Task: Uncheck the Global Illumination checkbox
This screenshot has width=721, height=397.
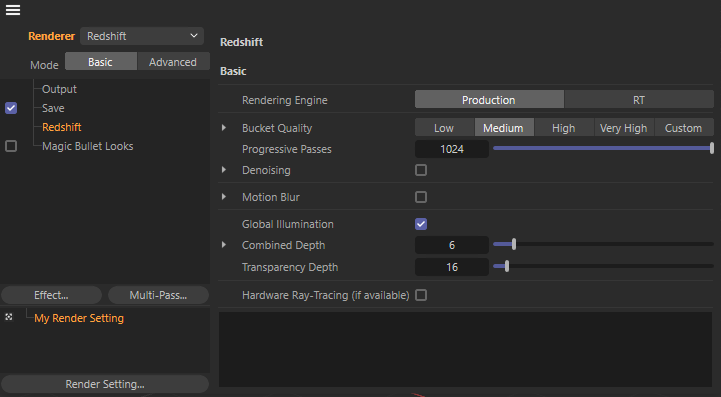Action: pyautogui.click(x=421, y=224)
